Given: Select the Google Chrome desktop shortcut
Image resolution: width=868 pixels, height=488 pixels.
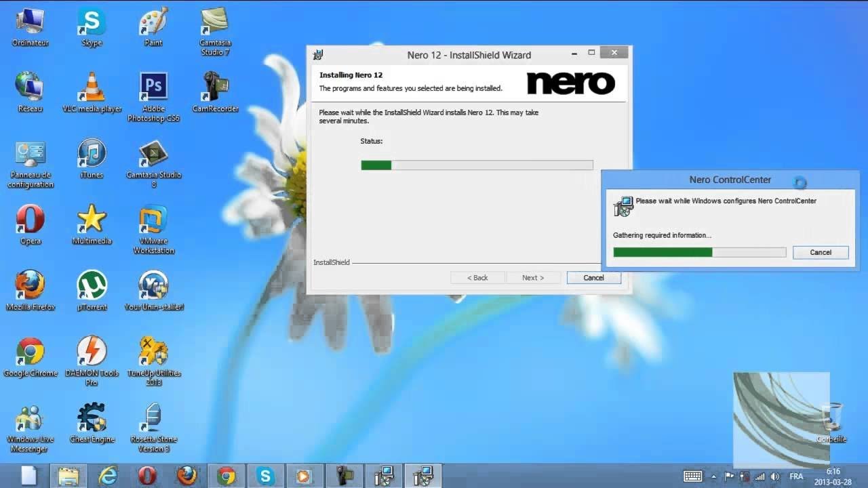Looking at the screenshot, I should tap(30, 357).
